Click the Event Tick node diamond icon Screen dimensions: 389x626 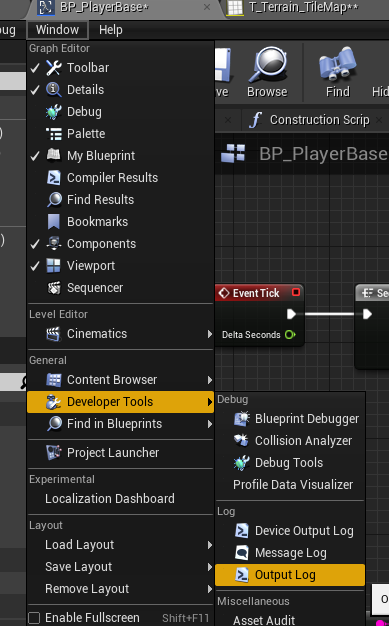pyautogui.click(x=224, y=293)
